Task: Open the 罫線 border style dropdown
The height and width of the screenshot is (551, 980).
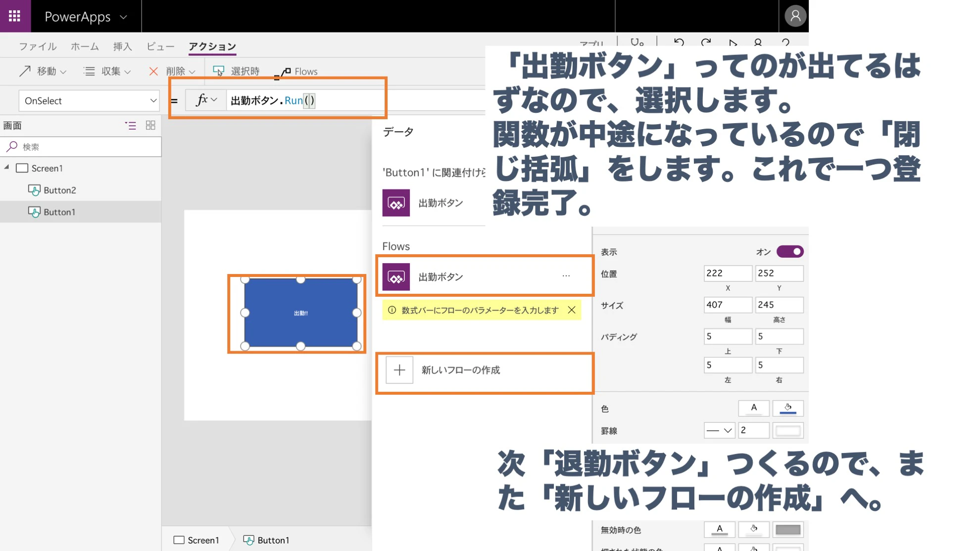Action: pos(719,430)
